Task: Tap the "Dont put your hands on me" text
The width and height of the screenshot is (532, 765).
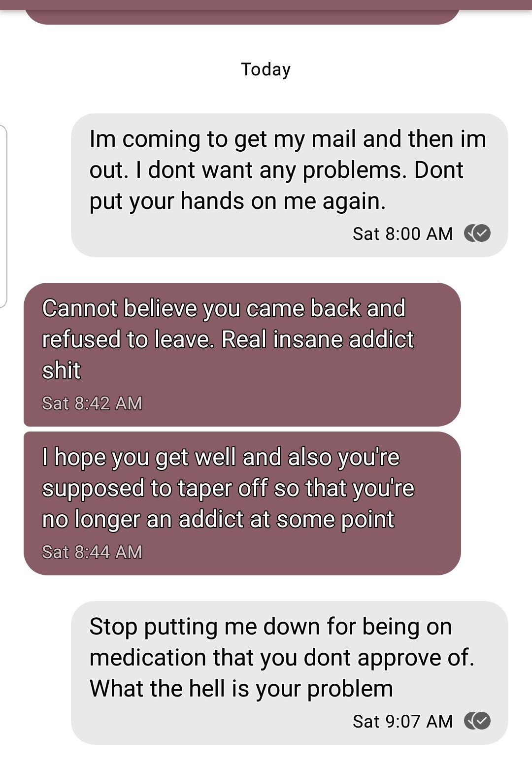Action: pos(277,185)
